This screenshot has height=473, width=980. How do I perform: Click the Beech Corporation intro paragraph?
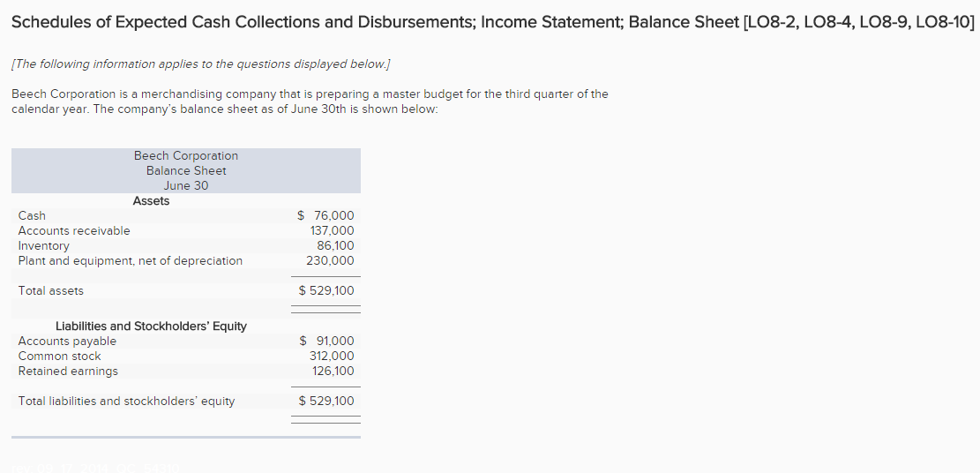coord(310,101)
